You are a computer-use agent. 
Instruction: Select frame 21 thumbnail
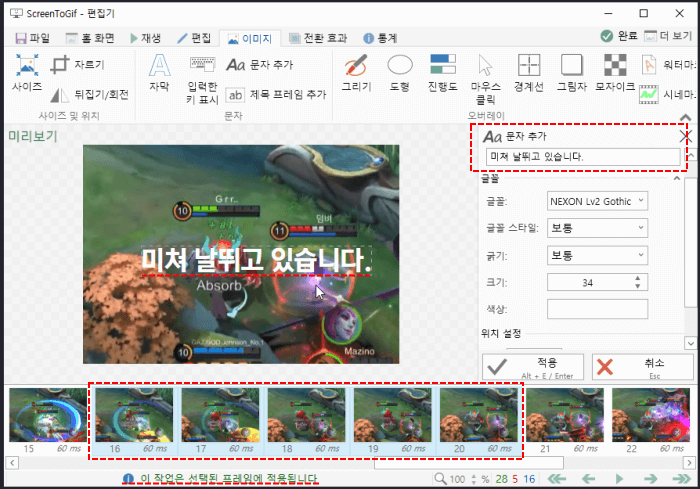point(565,421)
